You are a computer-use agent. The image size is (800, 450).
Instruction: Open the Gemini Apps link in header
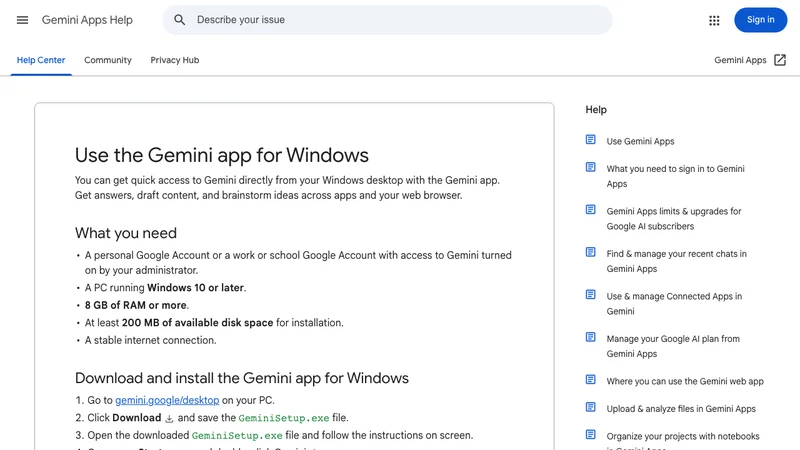click(740, 60)
